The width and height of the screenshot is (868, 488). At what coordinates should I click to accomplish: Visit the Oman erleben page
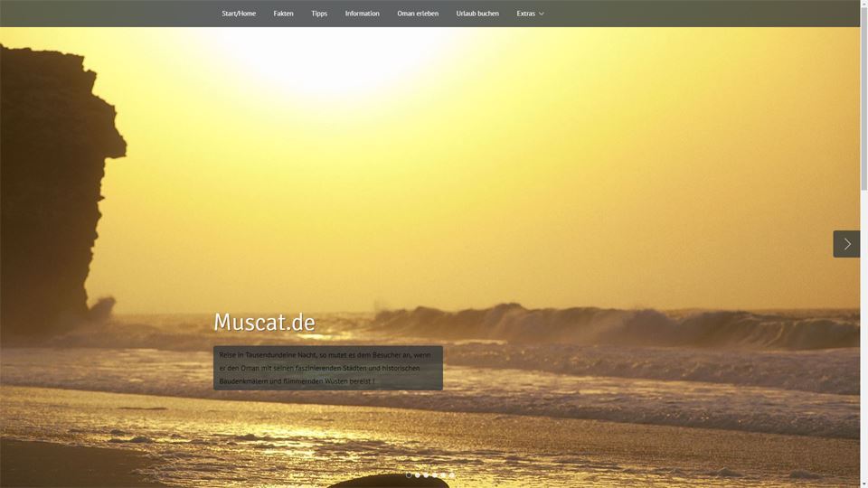point(418,14)
